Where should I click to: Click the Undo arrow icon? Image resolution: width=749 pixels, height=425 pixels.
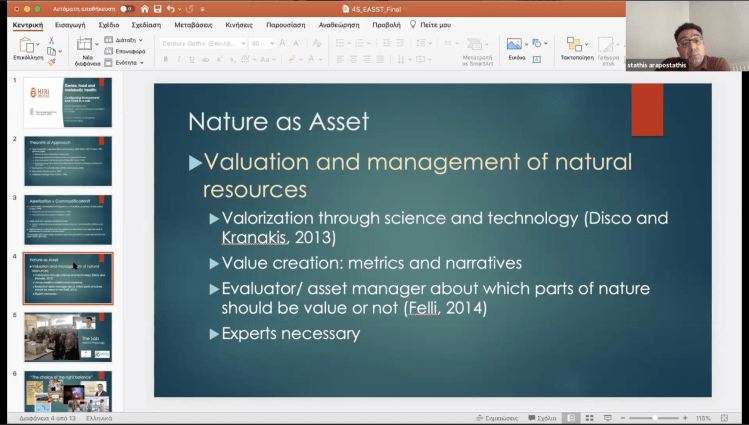pos(171,8)
